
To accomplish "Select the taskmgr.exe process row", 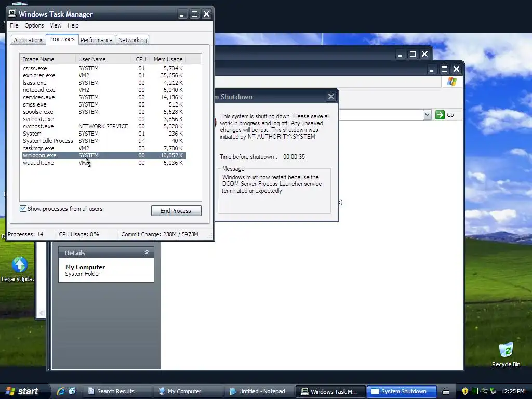I will click(104, 148).
